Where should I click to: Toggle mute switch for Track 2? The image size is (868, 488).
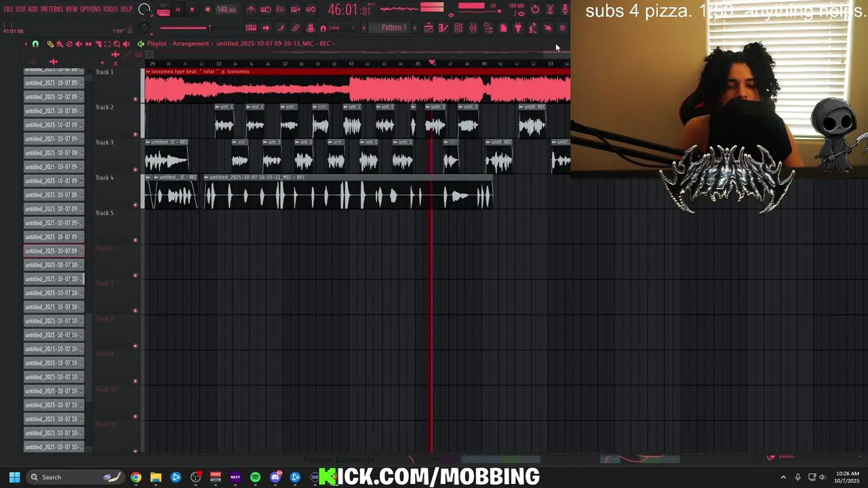click(x=135, y=134)
